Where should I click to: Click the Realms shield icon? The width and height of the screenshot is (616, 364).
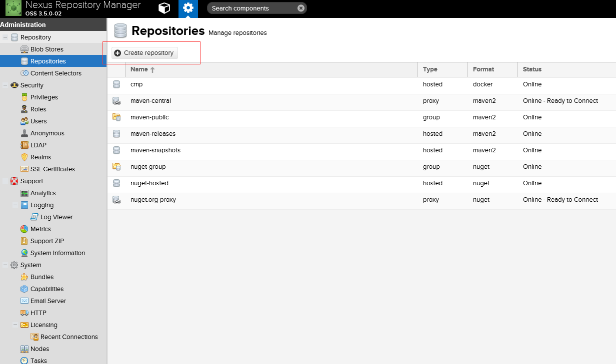coord(24,157)
